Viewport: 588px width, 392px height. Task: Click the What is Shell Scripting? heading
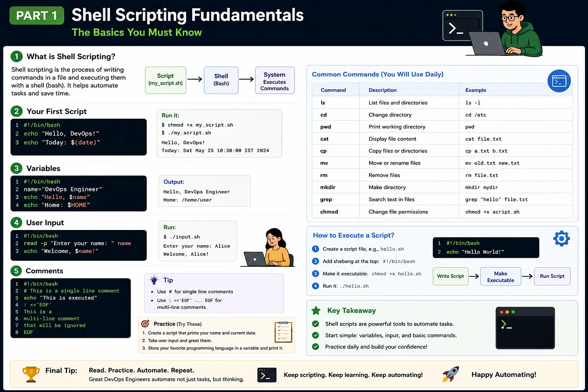(x=71, y=56)
